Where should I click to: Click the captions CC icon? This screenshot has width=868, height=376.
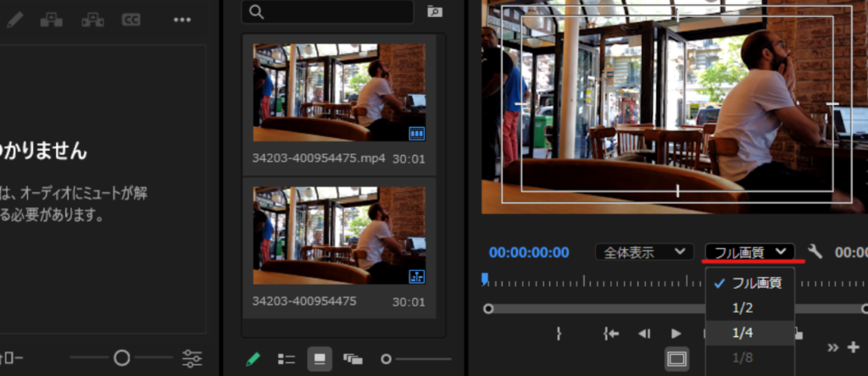131,19
